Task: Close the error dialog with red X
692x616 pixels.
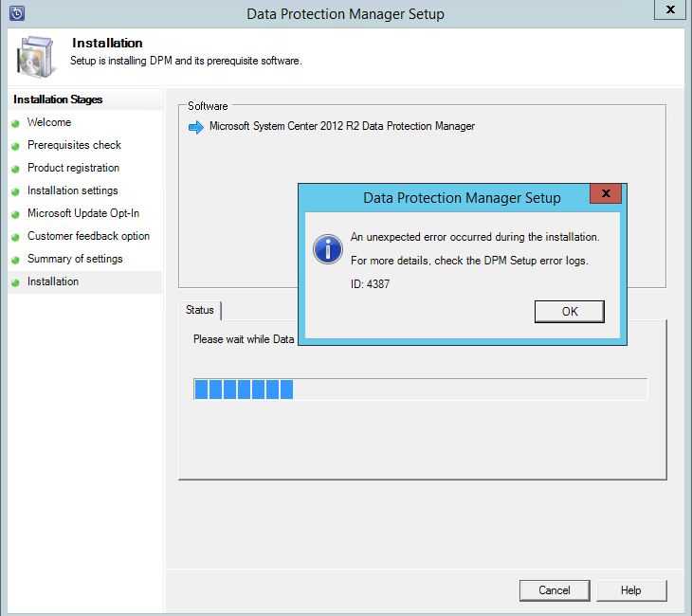Action: coord(606,193)
